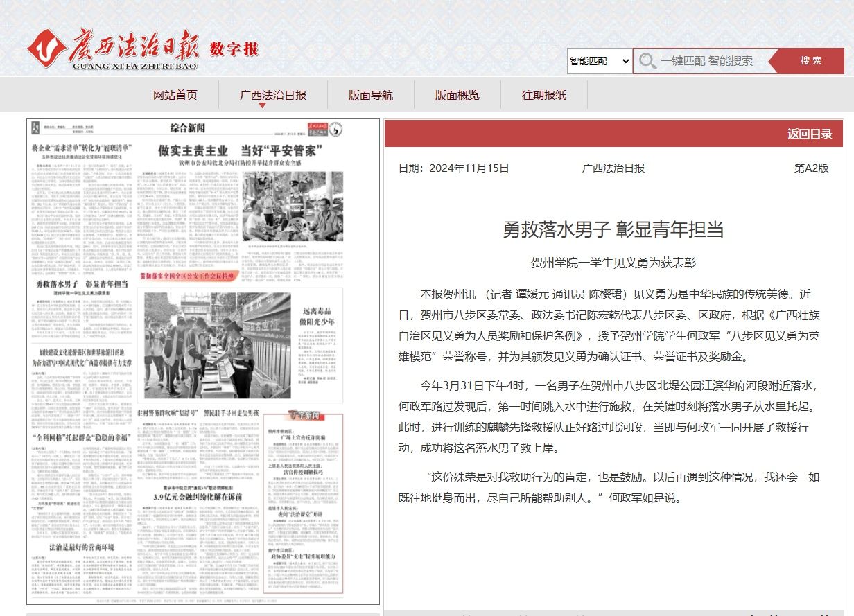
Task: Click the 数字报 label next to the logo
Action: (x=234, y=49)
